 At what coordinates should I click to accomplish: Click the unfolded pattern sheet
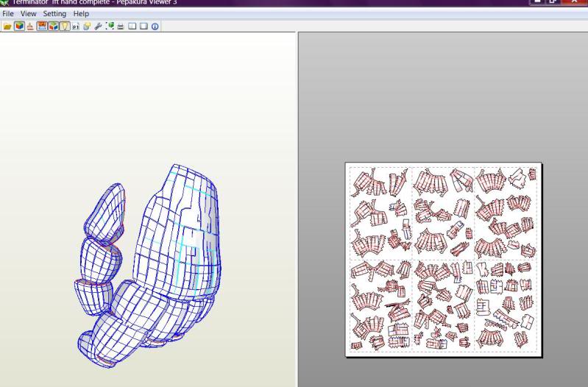pos(443,260)
